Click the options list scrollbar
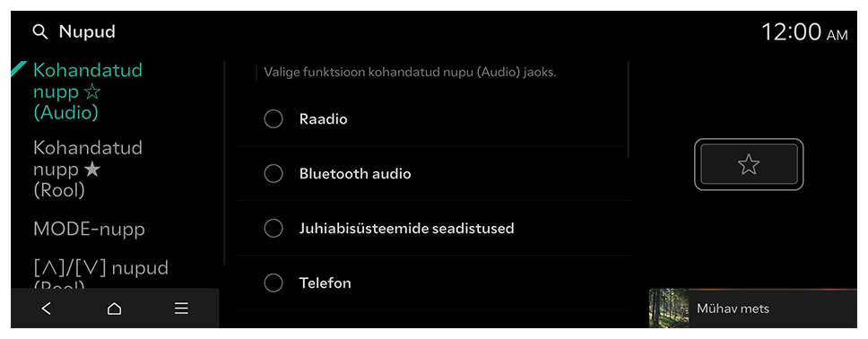The height and width of the screenshot is (339, 868). coord(629,109)
